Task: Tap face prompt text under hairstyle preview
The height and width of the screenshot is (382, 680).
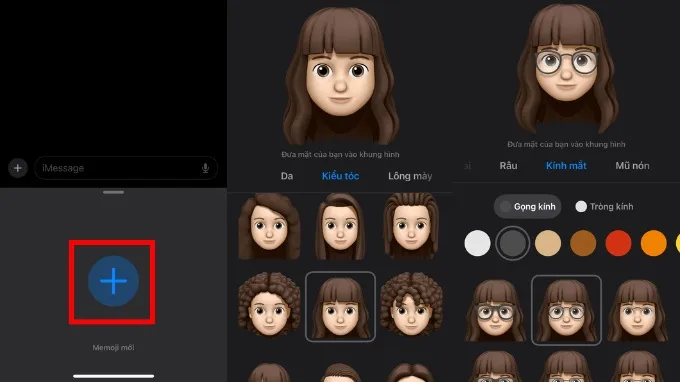Action: pyautogui.click(x=340, y=154)
